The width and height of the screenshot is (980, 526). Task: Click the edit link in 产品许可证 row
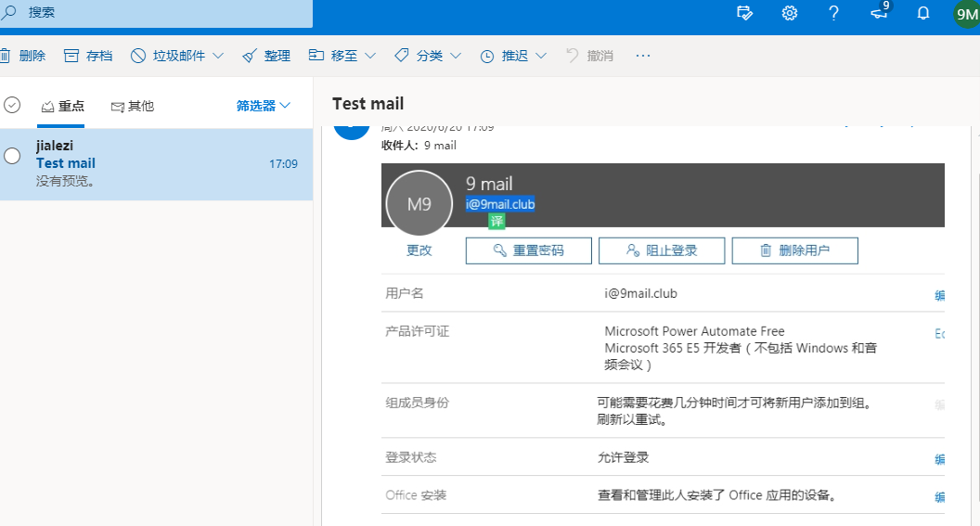(x=939, y=334)
